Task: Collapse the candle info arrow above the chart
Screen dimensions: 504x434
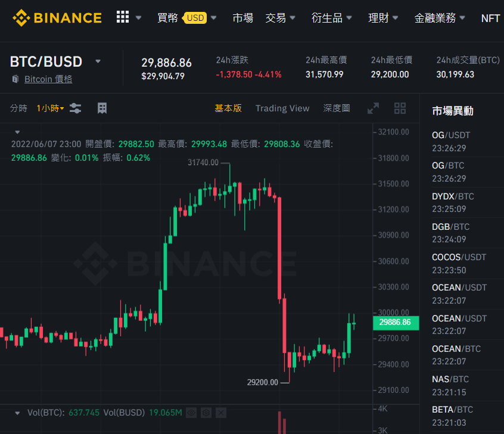Action: pos(17,132)
